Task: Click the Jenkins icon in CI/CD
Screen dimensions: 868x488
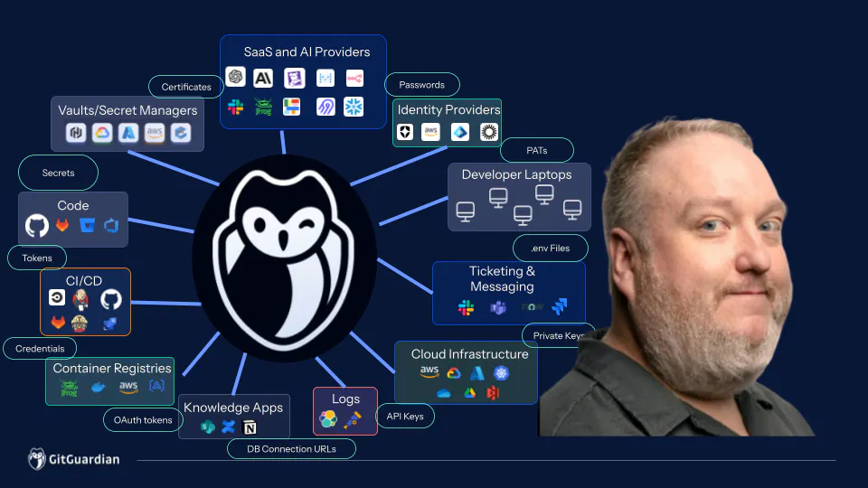Action: (80, 299)
